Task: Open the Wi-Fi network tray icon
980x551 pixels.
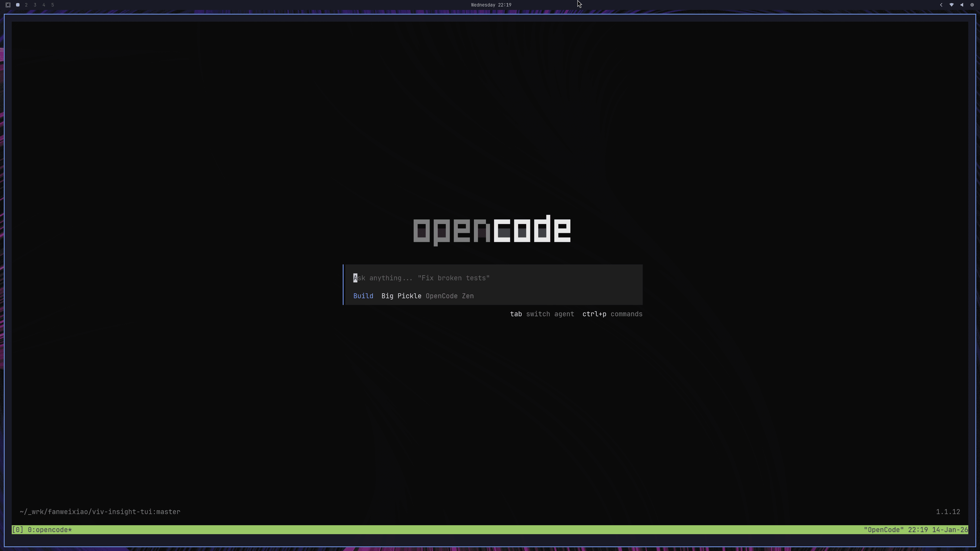Action: (x=951, y=5)
